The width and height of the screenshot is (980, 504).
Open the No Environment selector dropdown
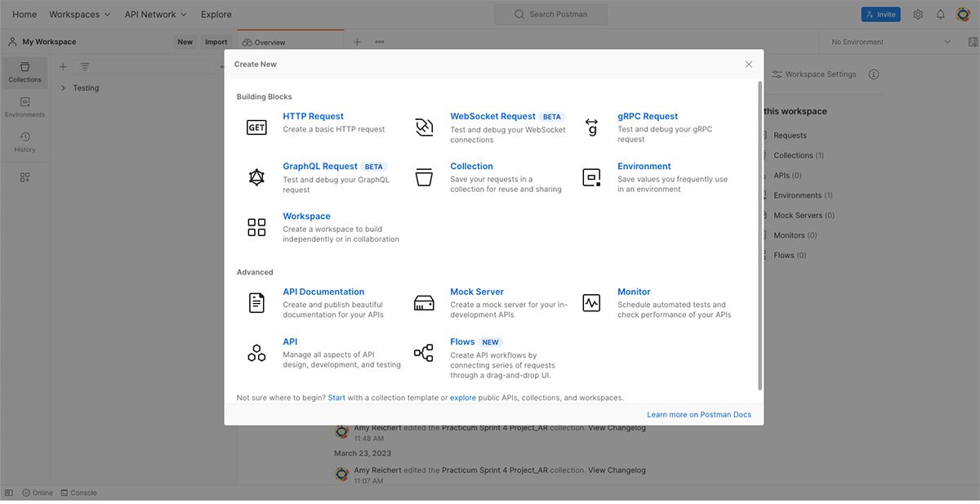pyautogui.click(x=890, y=42)
